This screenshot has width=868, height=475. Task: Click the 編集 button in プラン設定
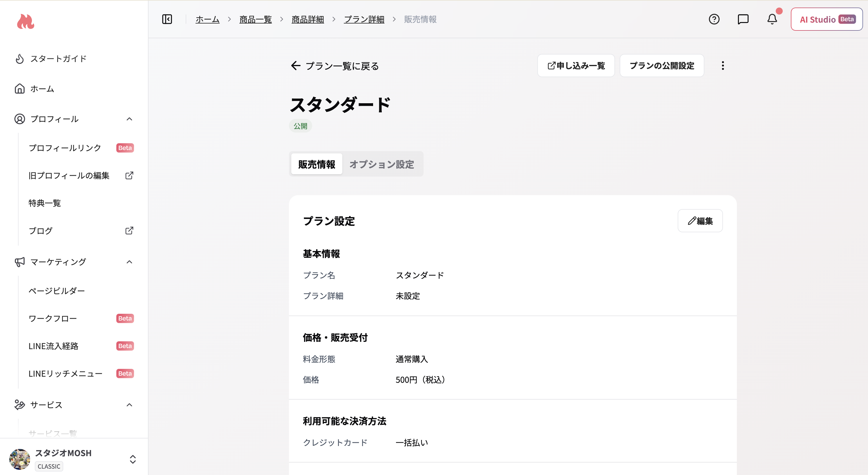coord(700,221)
